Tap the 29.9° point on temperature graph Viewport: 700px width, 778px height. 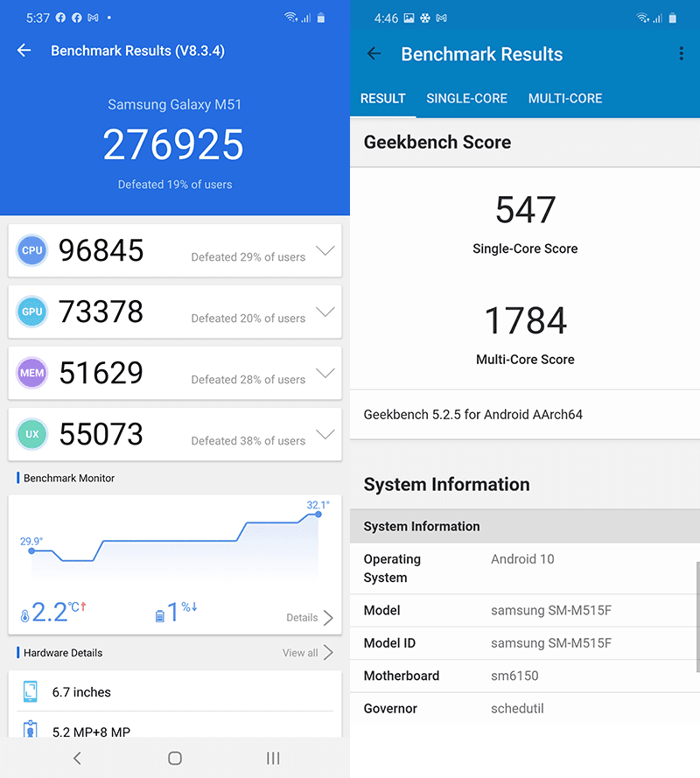pos(31,550)
